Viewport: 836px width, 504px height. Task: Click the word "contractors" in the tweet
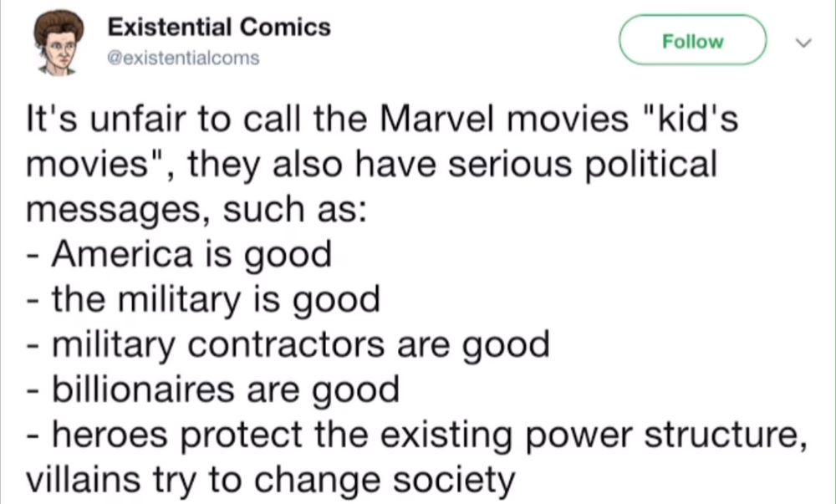286,344
